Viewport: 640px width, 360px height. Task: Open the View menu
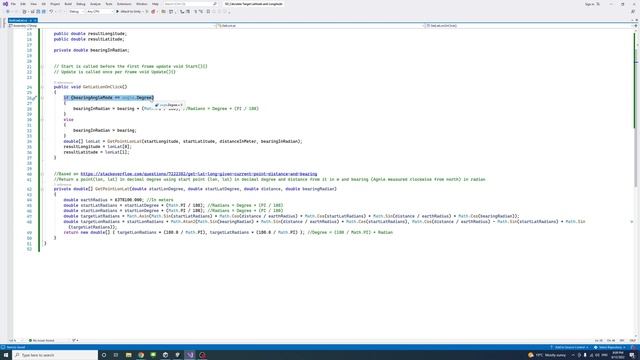tap(33, 4)
